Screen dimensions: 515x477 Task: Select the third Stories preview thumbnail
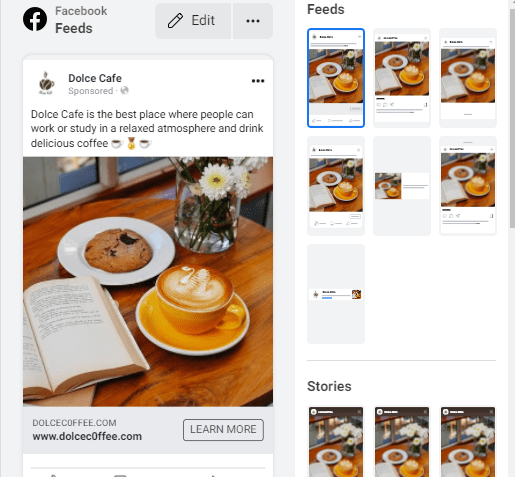(x=468, y=442)
